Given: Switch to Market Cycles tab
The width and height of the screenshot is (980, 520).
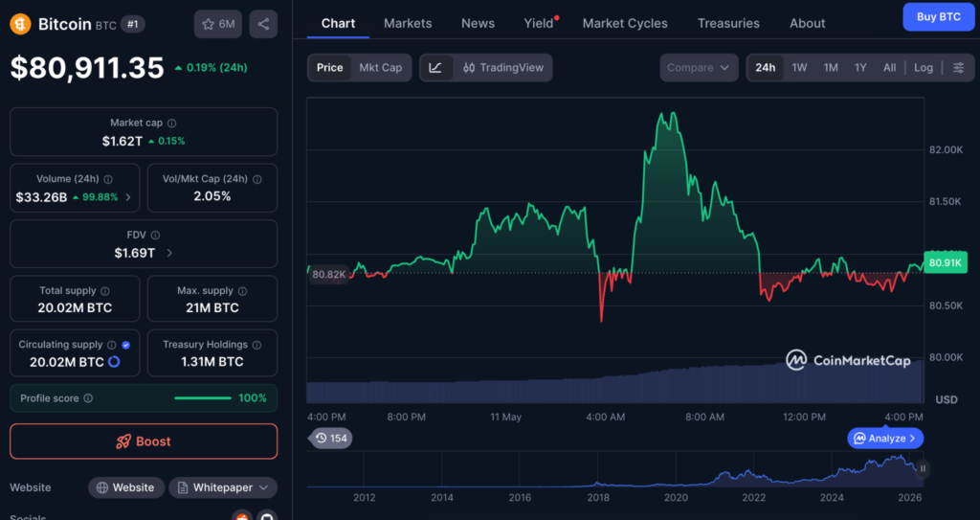Looking at the screenshot, I should pyautogui.click(x=625, y=23).
